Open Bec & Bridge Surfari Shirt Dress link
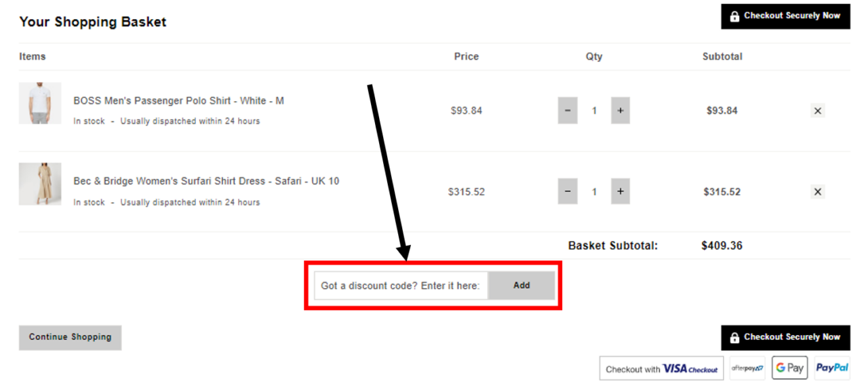 click(x=206, y=181)
